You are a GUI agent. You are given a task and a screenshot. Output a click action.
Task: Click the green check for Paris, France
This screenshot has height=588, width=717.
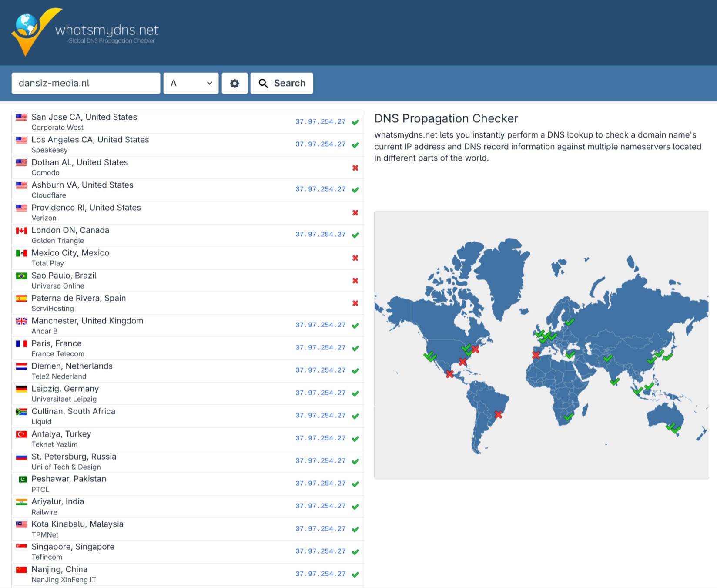tap(355, 348)
